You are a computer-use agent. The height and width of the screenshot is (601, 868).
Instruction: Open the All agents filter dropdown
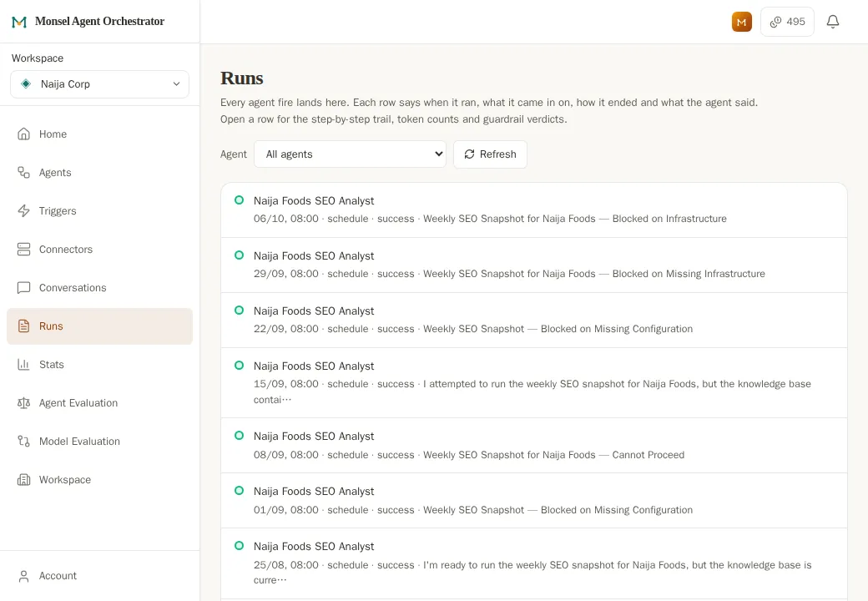[x=350, y=154]
